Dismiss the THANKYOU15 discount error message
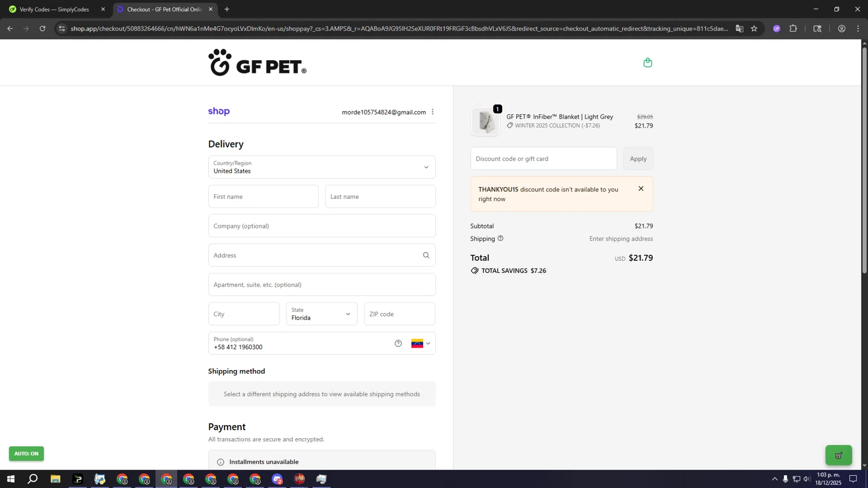This screenshot has width=868, height=488. [x=641, y=188]
